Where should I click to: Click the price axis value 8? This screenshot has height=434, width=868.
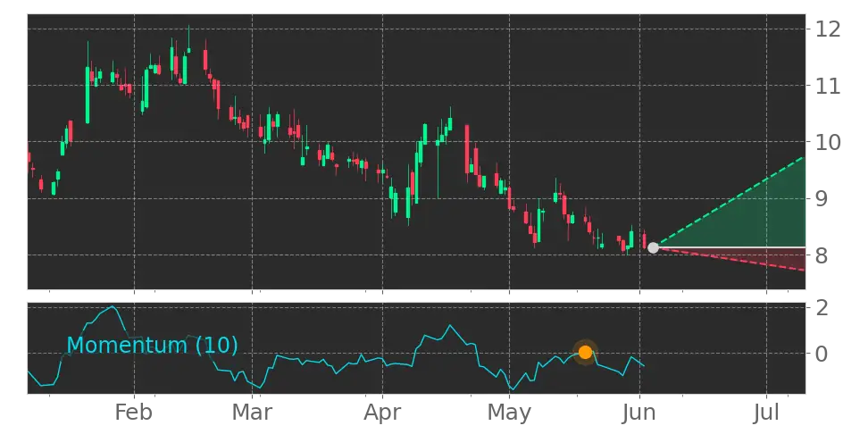[822, 255]
